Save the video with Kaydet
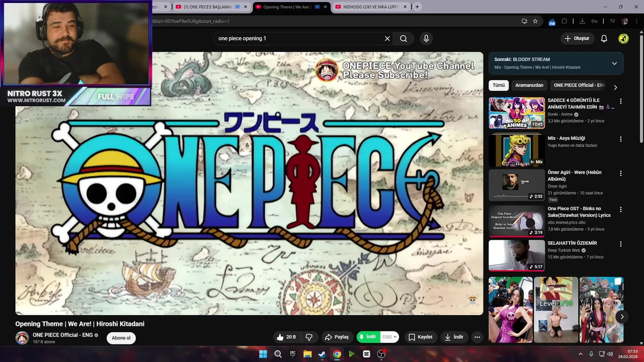Screen dimensions: 644x362 click(420, 337)
